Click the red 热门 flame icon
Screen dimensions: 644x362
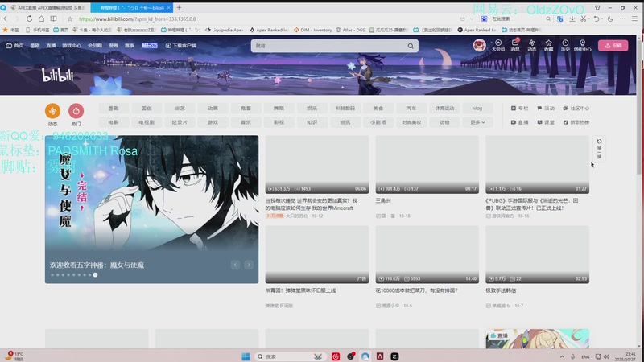[x=76, y=111]
